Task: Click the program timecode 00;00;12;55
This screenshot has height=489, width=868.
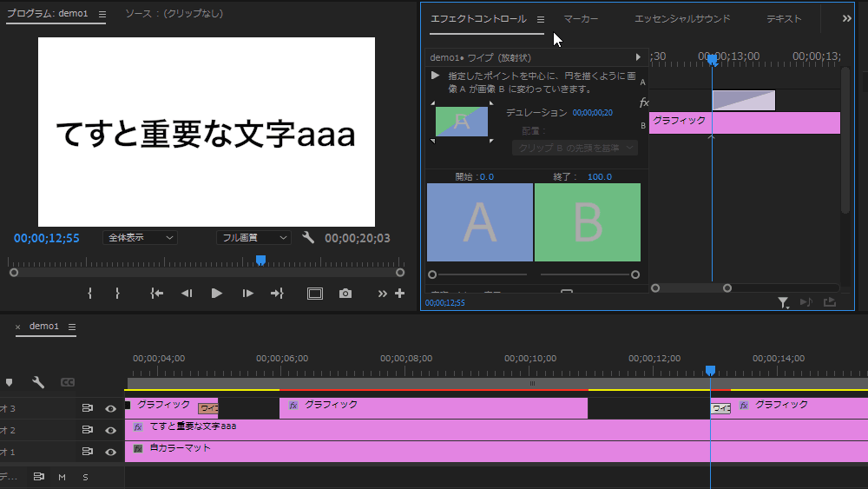Action: pyautogui.click(x=47, y=238)
